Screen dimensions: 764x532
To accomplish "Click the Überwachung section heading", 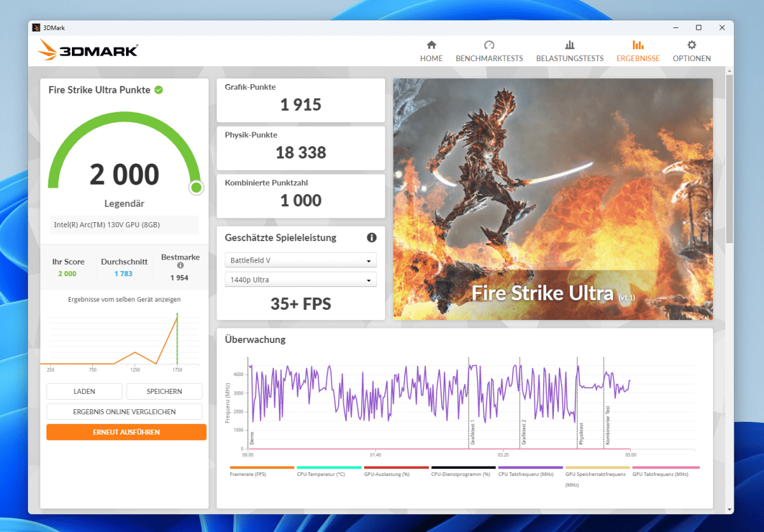I will click(255, 339).
